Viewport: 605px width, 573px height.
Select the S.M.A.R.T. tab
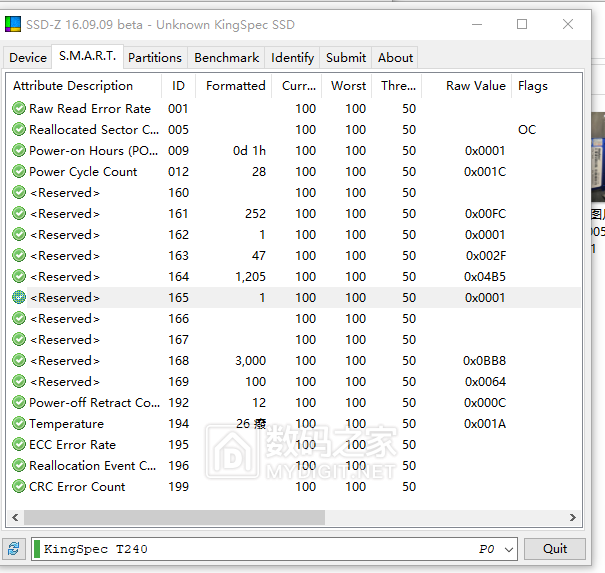click(88, 56)
